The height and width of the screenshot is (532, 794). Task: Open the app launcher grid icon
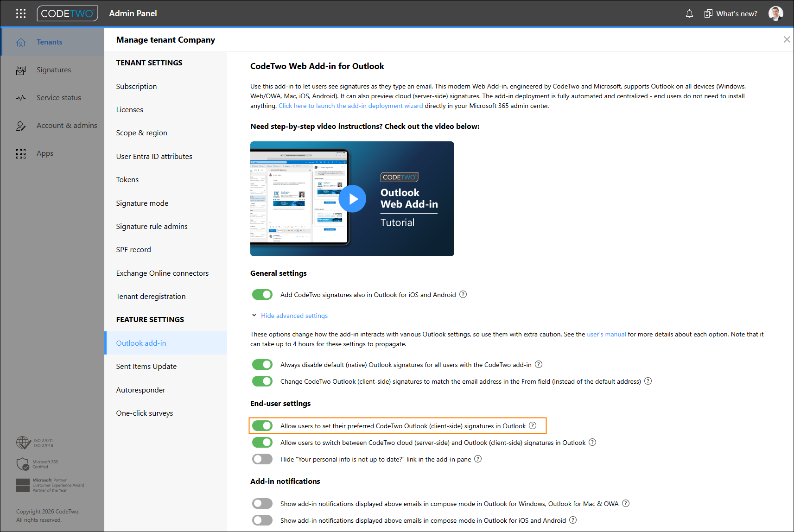(21, 13)
